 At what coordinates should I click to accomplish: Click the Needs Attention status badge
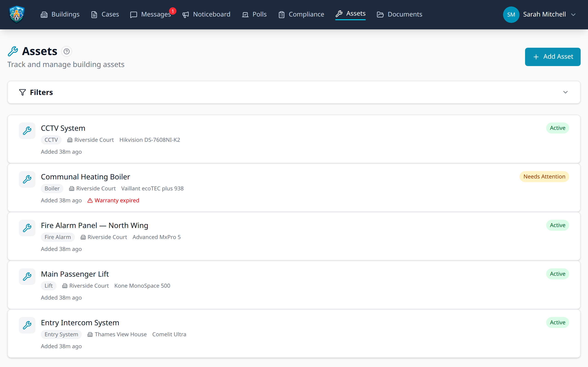pyautogui.click(x=544, y=176)
